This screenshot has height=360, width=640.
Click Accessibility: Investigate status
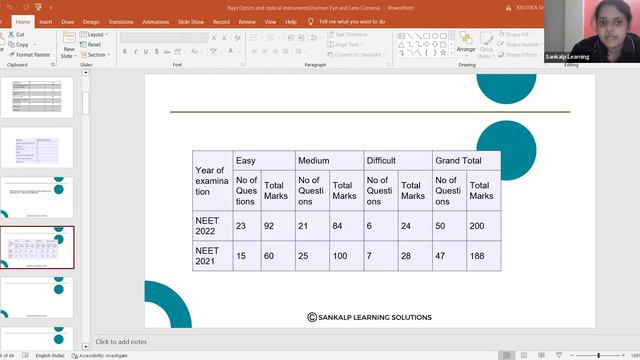tap(100, 356)
